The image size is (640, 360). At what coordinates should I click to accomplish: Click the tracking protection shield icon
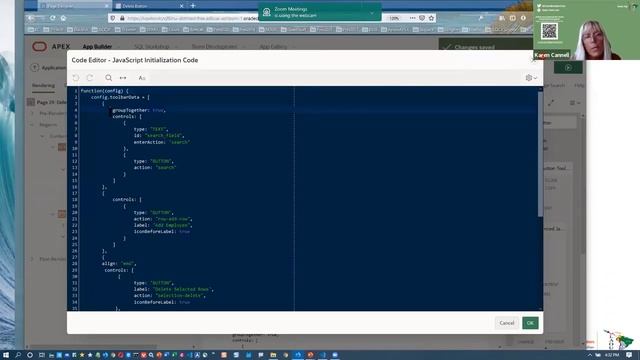(113, 18)
